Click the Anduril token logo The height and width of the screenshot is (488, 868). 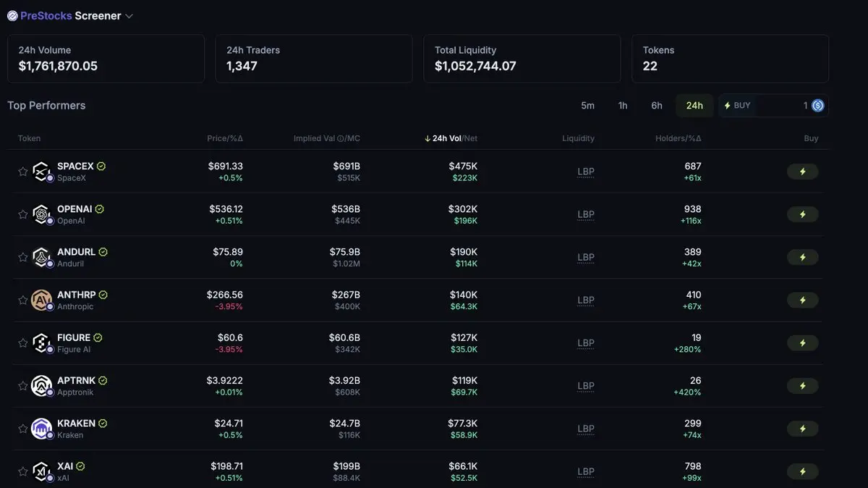point(41,256)
